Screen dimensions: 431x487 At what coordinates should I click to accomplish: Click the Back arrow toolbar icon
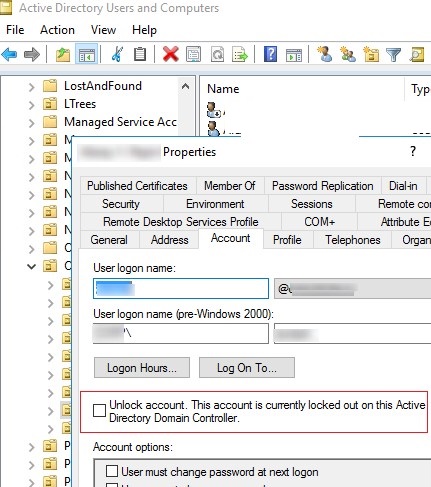[x=9, y=54]
